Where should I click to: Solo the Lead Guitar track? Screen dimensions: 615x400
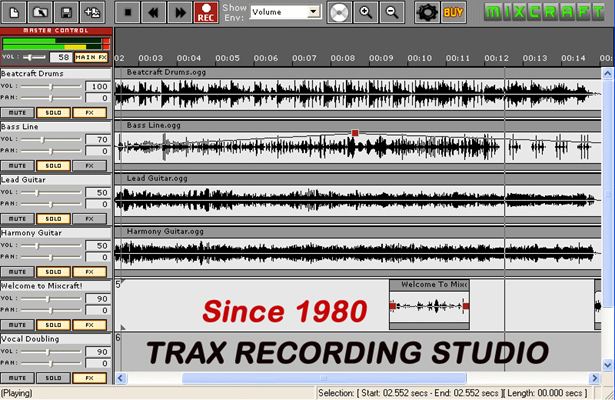pyautogui.click(x=53, y=218)
